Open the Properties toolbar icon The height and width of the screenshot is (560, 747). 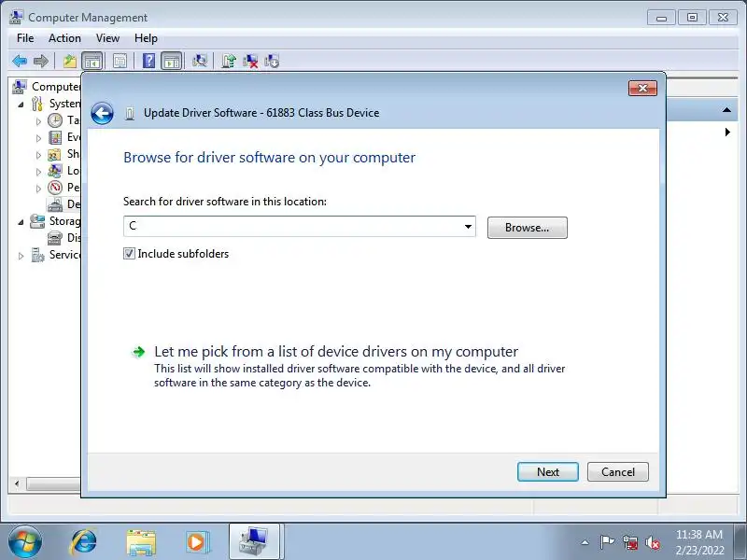tap(120, 61)
